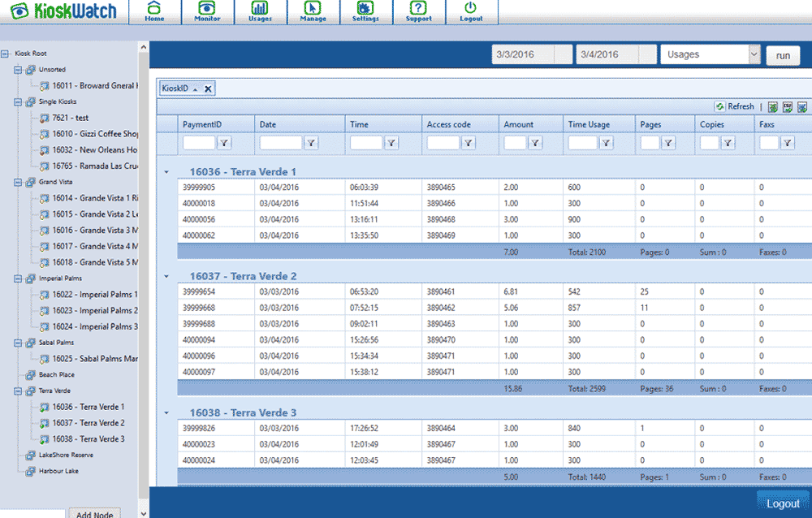
Task: Click kiosk icon beside 7621 - test
Action: [x=45, y=118]
